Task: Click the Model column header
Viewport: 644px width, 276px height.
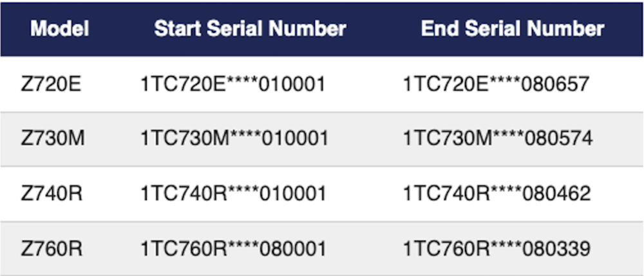Action: pyautogui.click(x=59, y=28)
